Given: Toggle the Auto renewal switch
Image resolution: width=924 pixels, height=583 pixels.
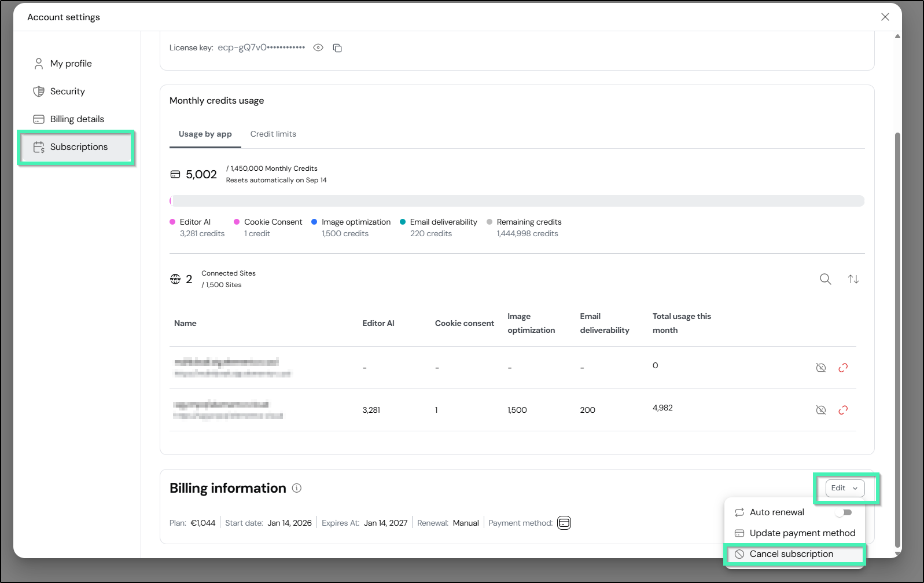Looking at the screenshot, I should pos(844,512).
